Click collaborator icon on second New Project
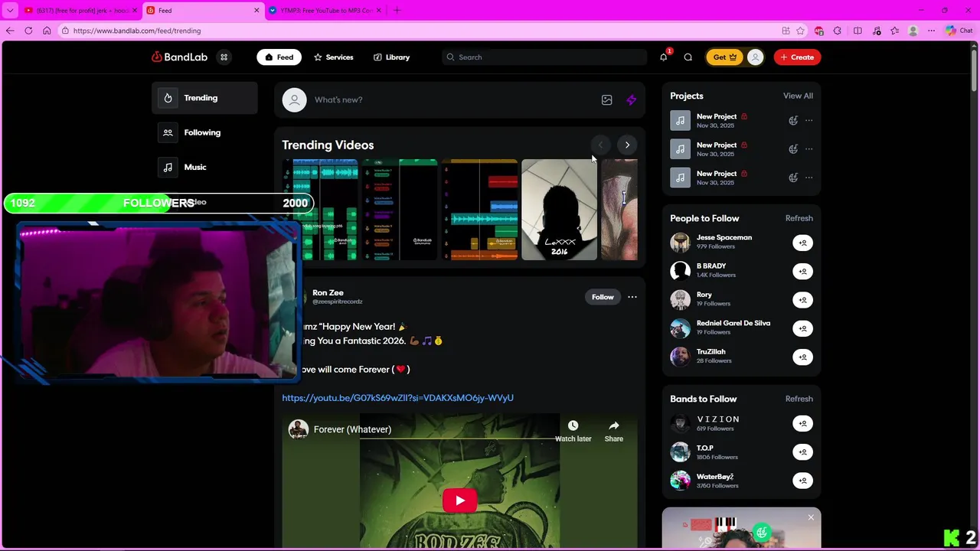The height and width of the screenshot is (551, 980). pyautogui.click(x=793, y=149)
